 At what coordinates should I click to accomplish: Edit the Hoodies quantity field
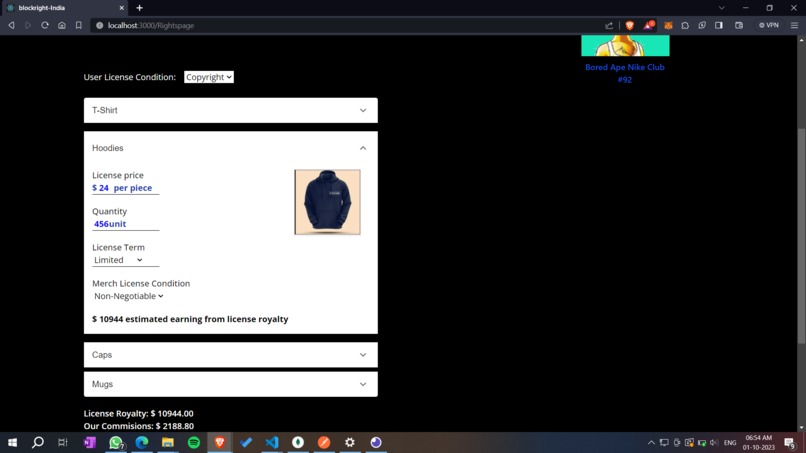tap(125, 224)
